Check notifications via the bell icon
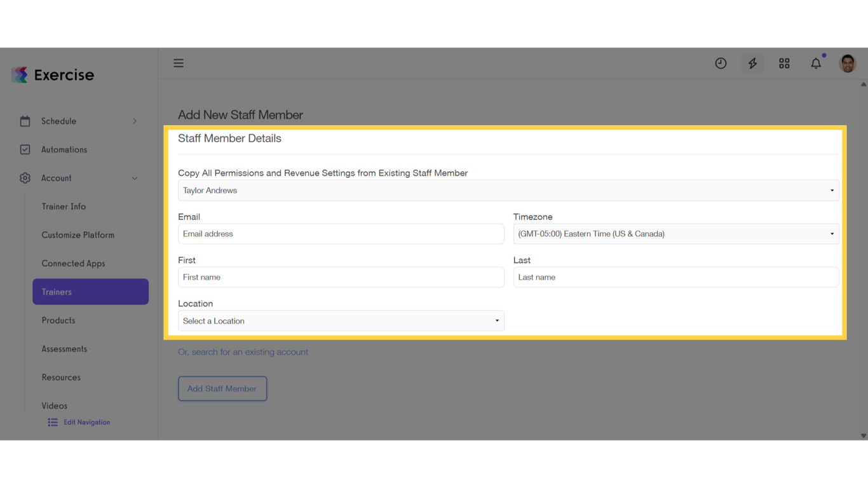 [x=816, y=63]
